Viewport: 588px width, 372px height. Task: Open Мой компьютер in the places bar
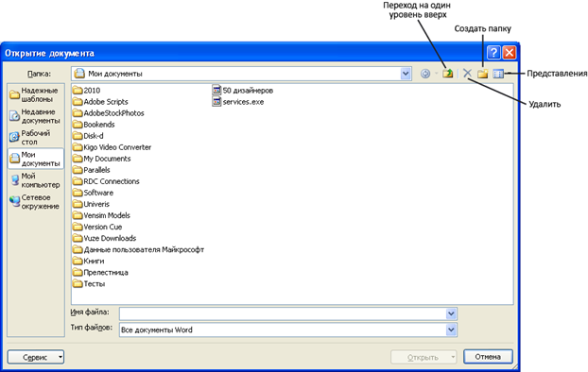35,180
